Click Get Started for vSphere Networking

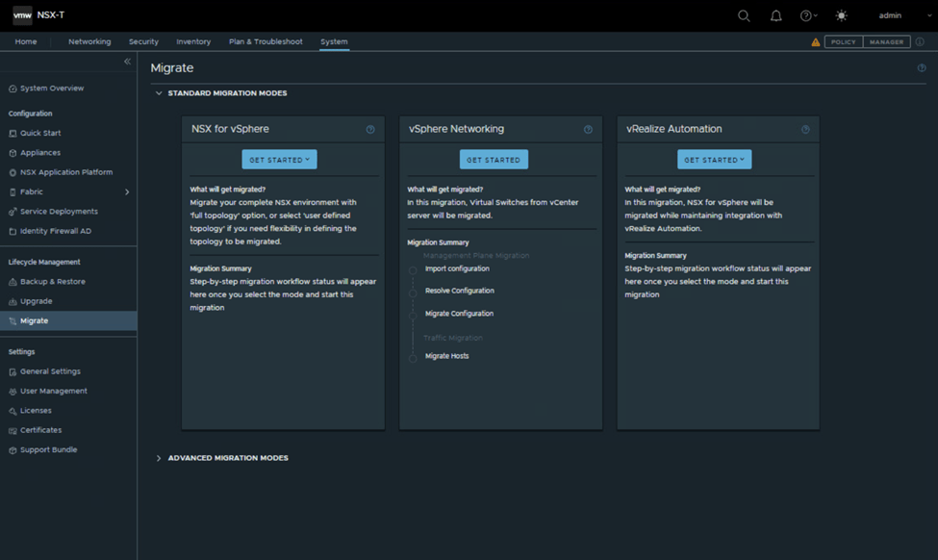coord(494,160)
